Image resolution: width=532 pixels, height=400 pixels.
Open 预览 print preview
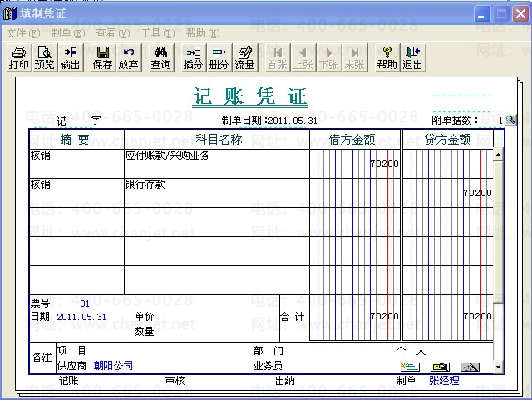coord(44,57)
